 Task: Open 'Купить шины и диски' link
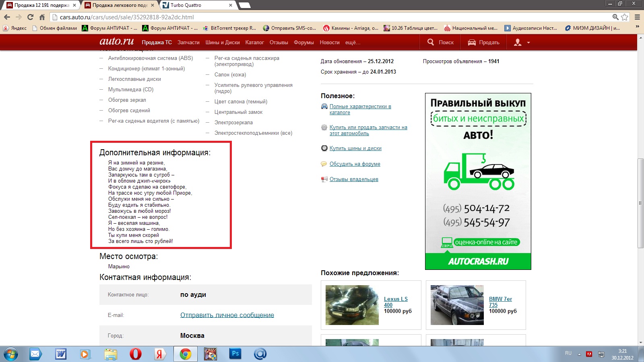355,148
